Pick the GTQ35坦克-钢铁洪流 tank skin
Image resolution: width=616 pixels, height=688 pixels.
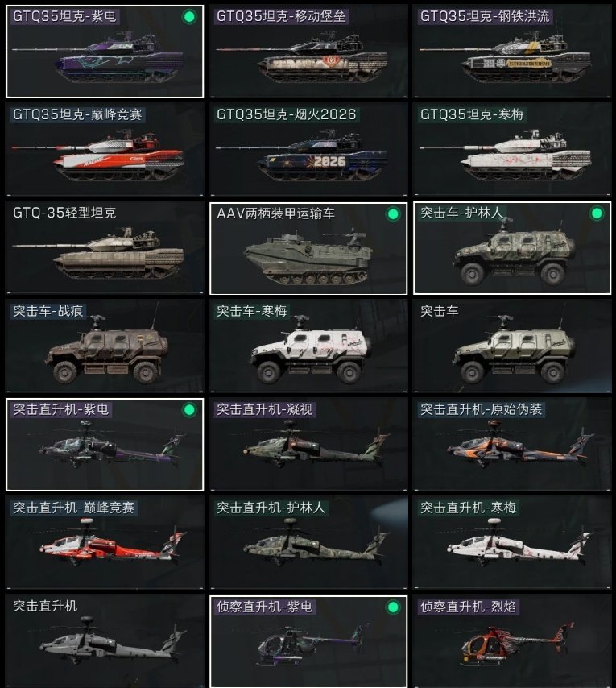[512, 52]
